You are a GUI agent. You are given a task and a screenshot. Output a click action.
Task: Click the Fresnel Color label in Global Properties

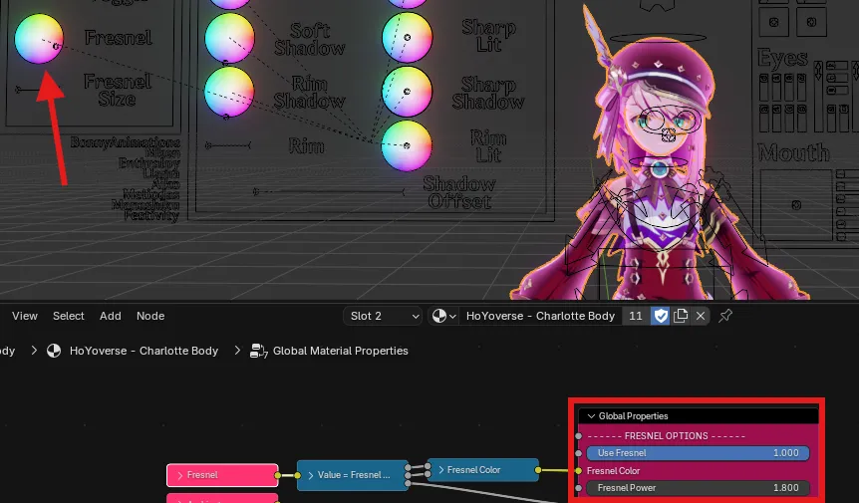pos(613,470)
